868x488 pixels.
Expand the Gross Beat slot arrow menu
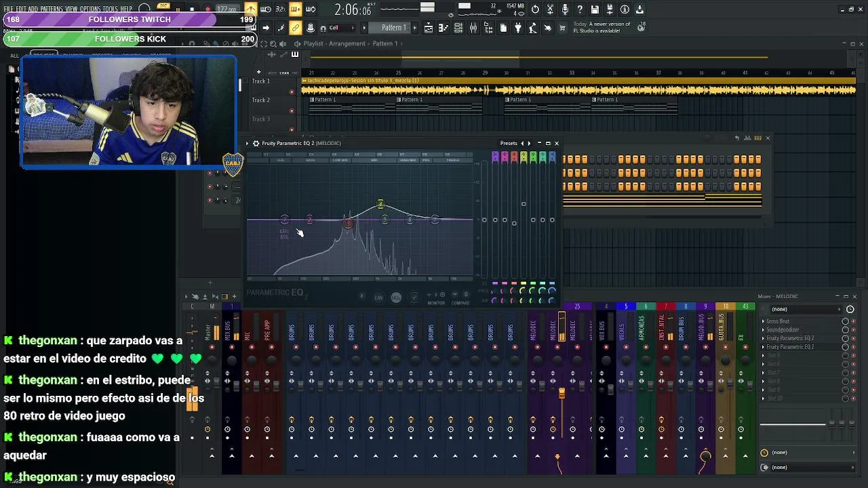tap(763, 321)
